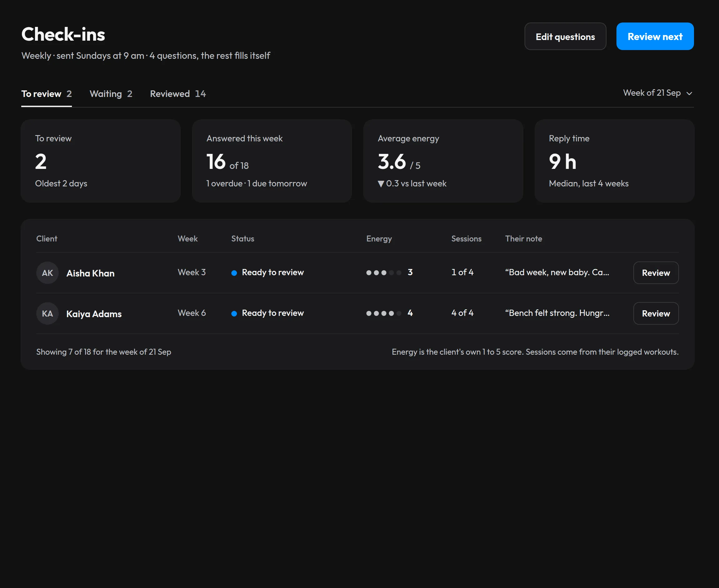
Task: Click the AK avatar for Aisha Khan
Action: click(x=48, y=273)
